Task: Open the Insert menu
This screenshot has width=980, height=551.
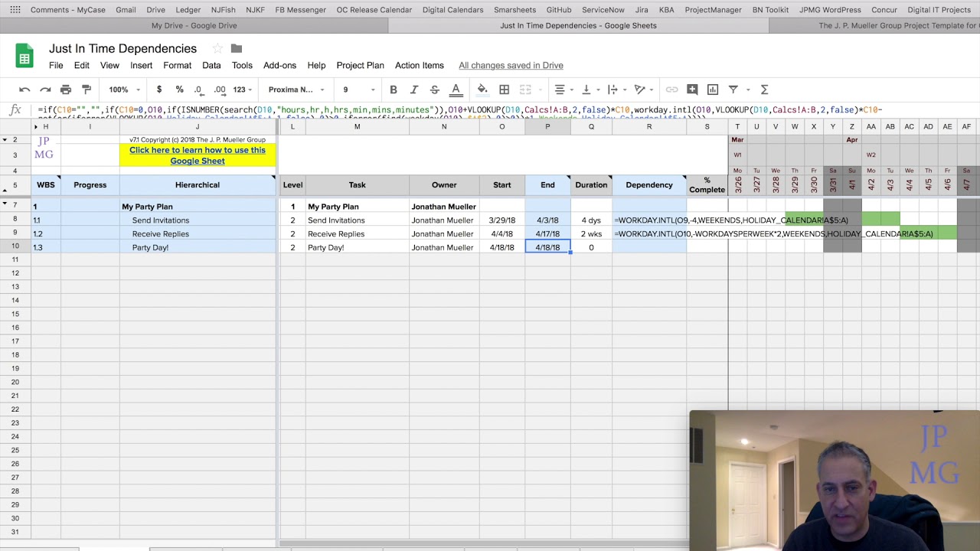Action: pyautogui.click(x=141, y=65)
